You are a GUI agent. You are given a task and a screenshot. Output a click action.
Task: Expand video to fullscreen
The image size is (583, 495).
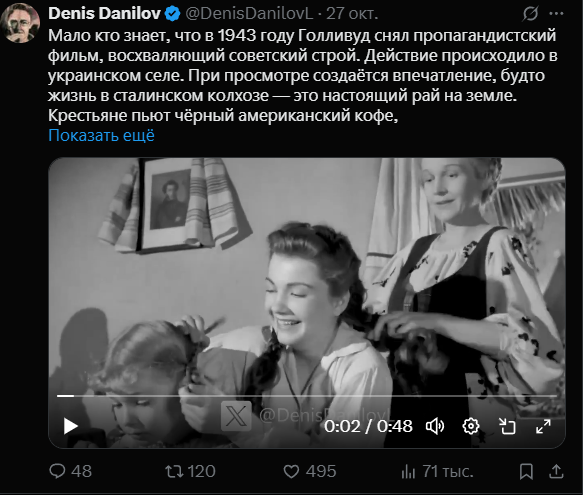(543, 426)
